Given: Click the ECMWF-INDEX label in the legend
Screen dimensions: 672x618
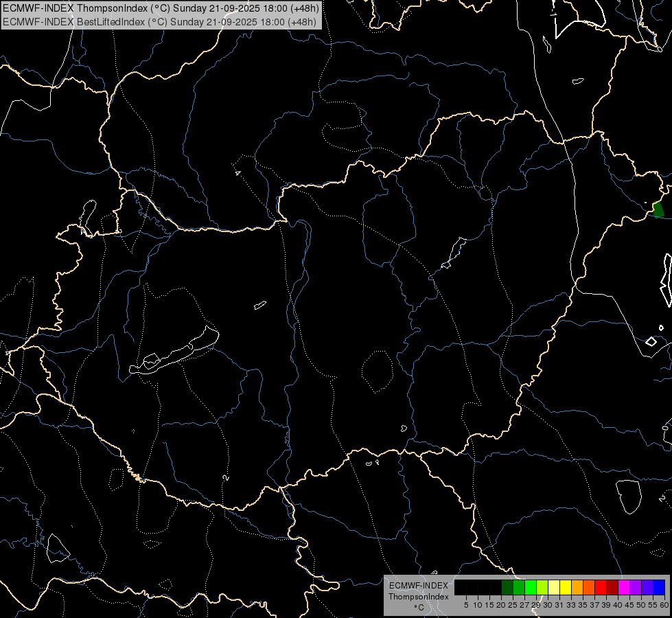Looking at the screenshot, I should (x=418, y=586).
